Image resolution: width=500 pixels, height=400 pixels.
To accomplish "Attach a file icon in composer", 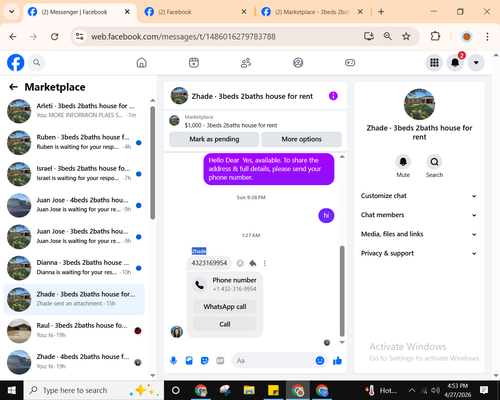I will (x=189, y=360).
